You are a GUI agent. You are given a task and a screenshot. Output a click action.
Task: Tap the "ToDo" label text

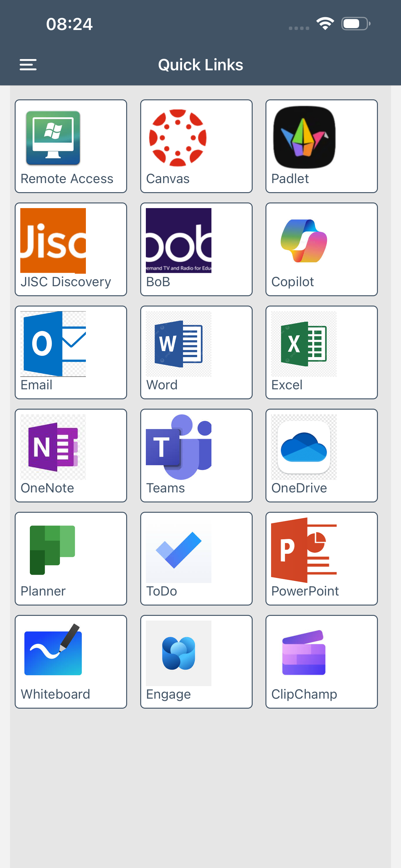coord(161,591)
